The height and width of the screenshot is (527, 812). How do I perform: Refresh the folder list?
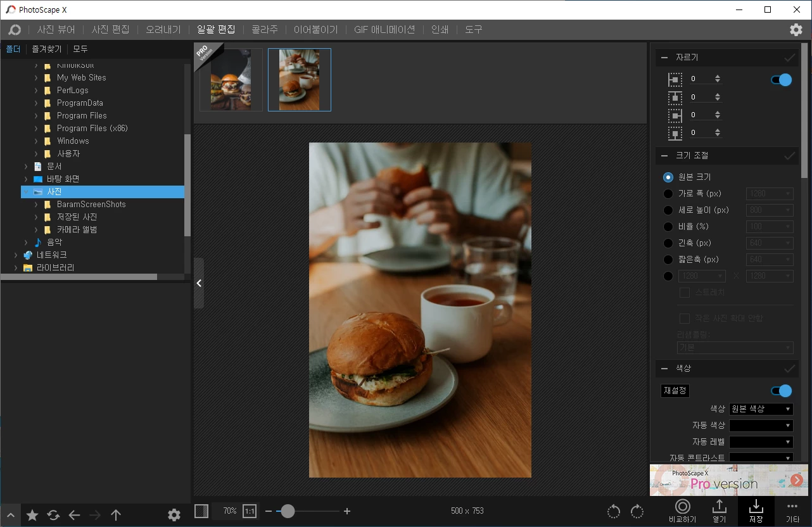click(x=53, y=516)
